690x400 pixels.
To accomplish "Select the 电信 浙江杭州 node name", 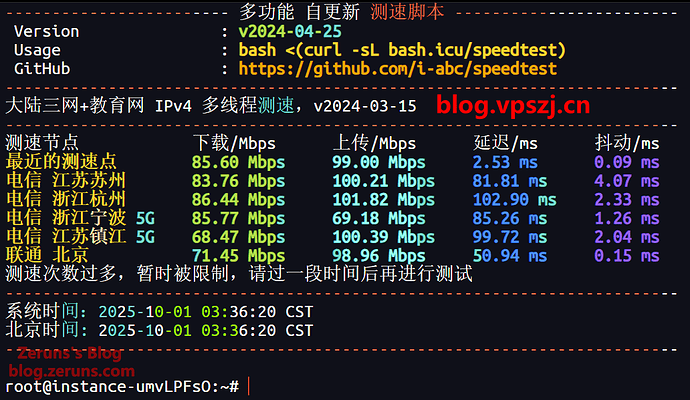I will [66, 199].
